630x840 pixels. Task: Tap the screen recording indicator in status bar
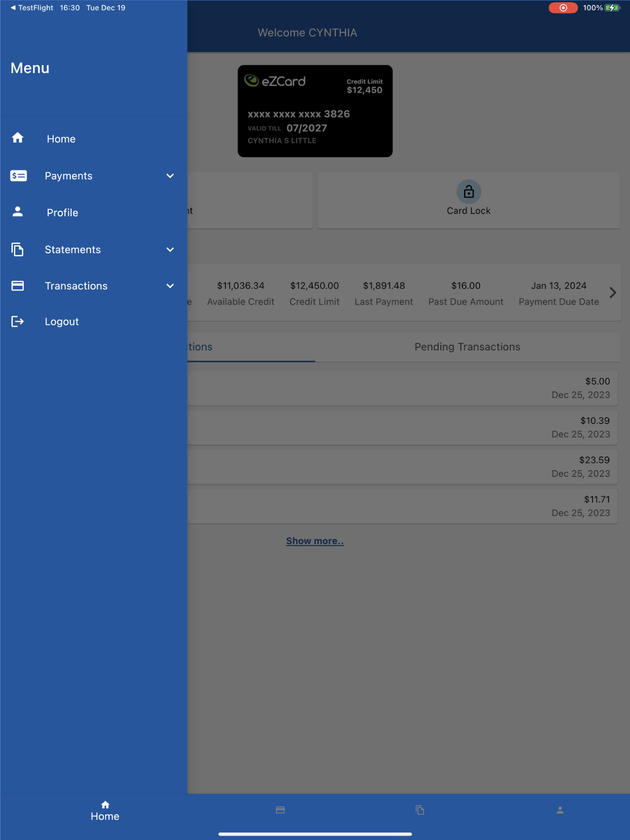[x=563, y=8]
